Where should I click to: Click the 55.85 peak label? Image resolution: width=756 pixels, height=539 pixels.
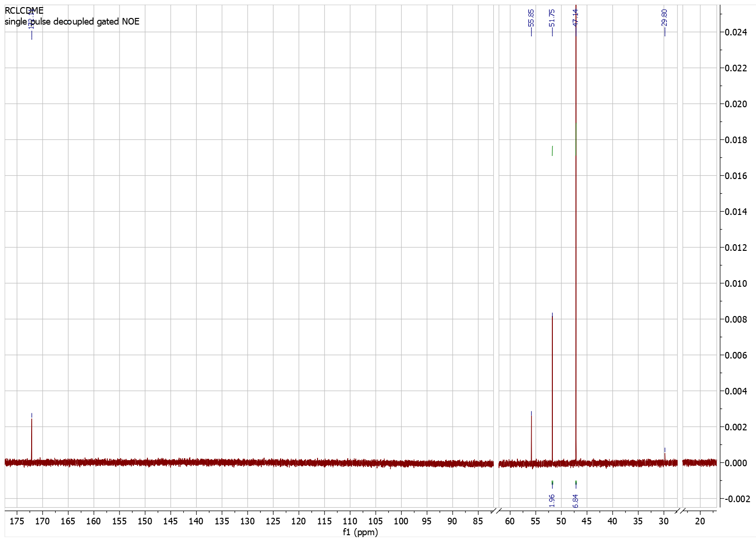point(531,18)
